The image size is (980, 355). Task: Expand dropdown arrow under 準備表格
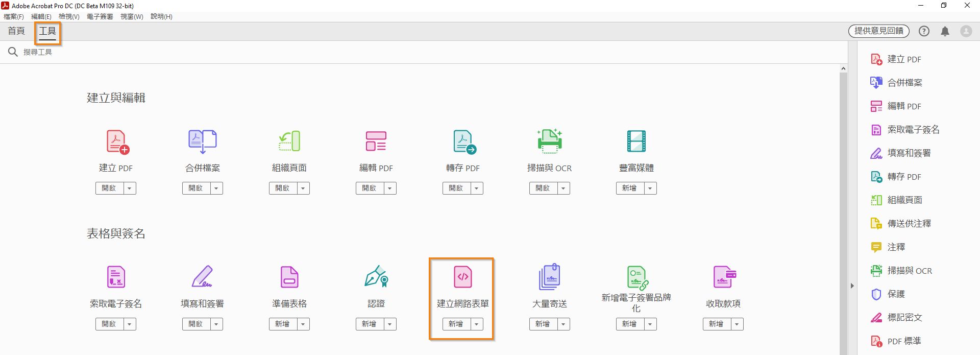click(303, 324)
